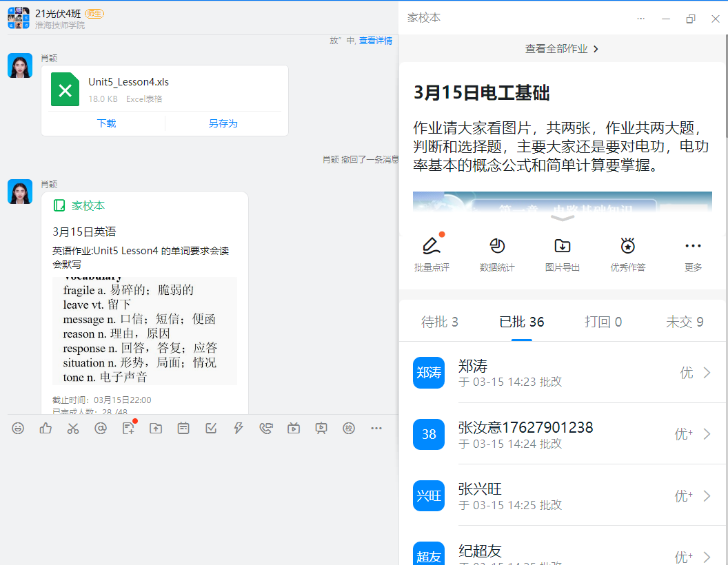Click the @ mention icon
The image size is (728, 565).
pyautogui.click(x=101, y=429)
